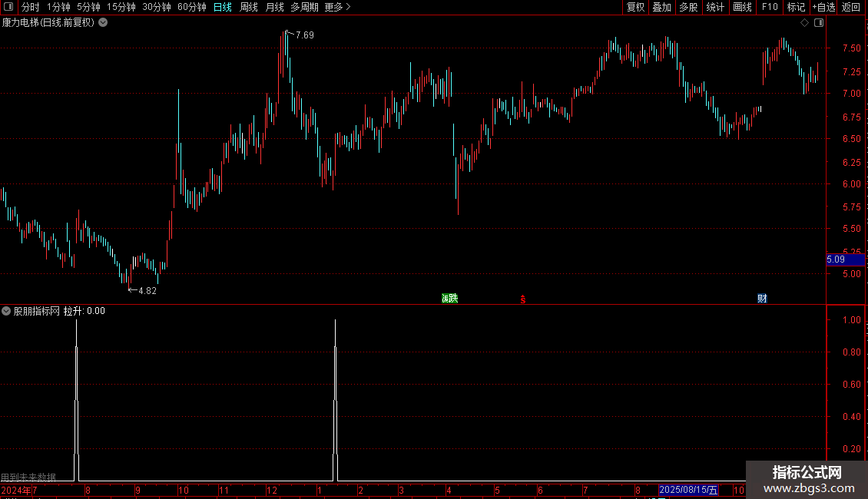
Task: Click the 2025/08/15/五 date label
Action: click(x=688, y=490)
